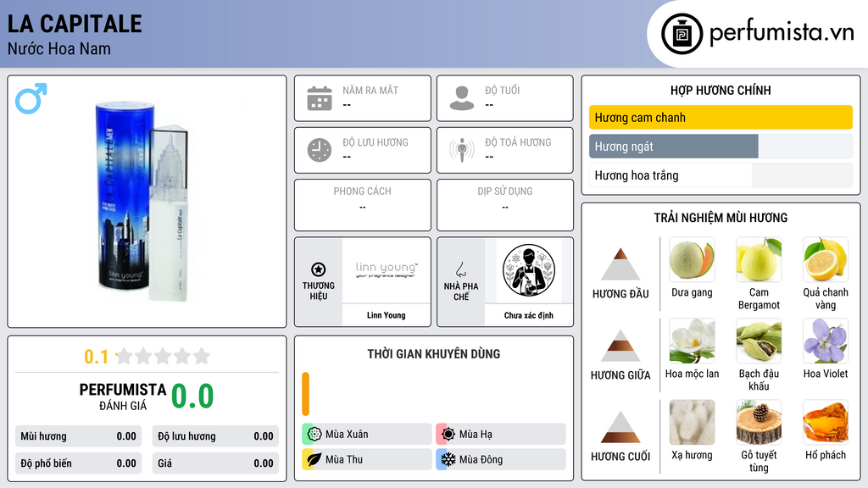Image resolution: width=868 pixels, height=488 pixels.
Task: Click the Chưa xác định perfumer label
Action: (529, 315)
